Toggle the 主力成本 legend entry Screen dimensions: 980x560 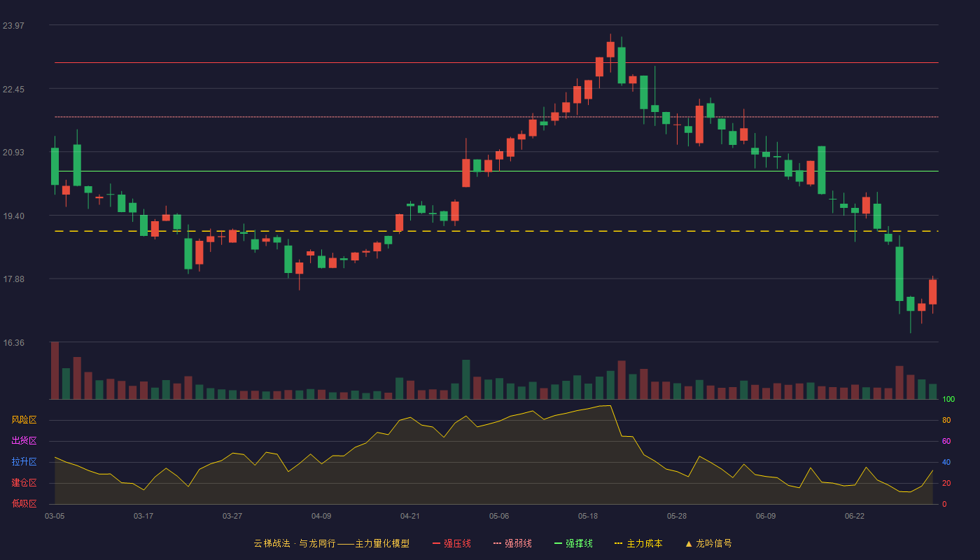click(638, 543)
